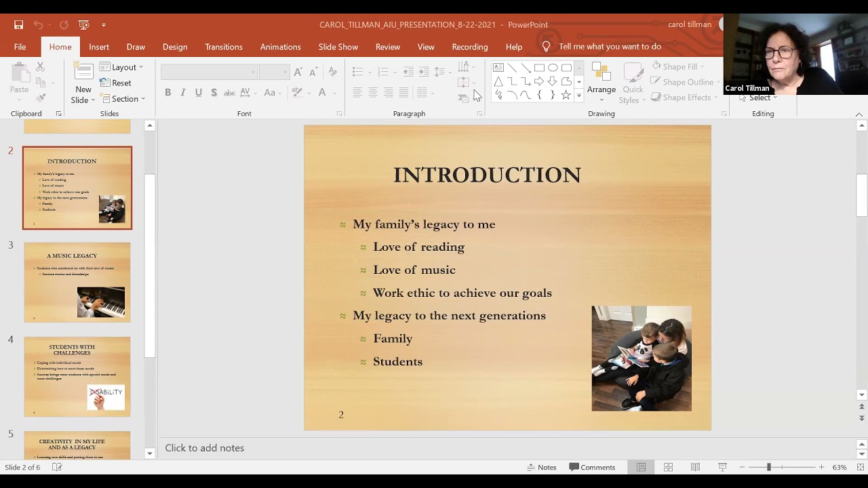Open the Section dropdown menu

[123, 99]
